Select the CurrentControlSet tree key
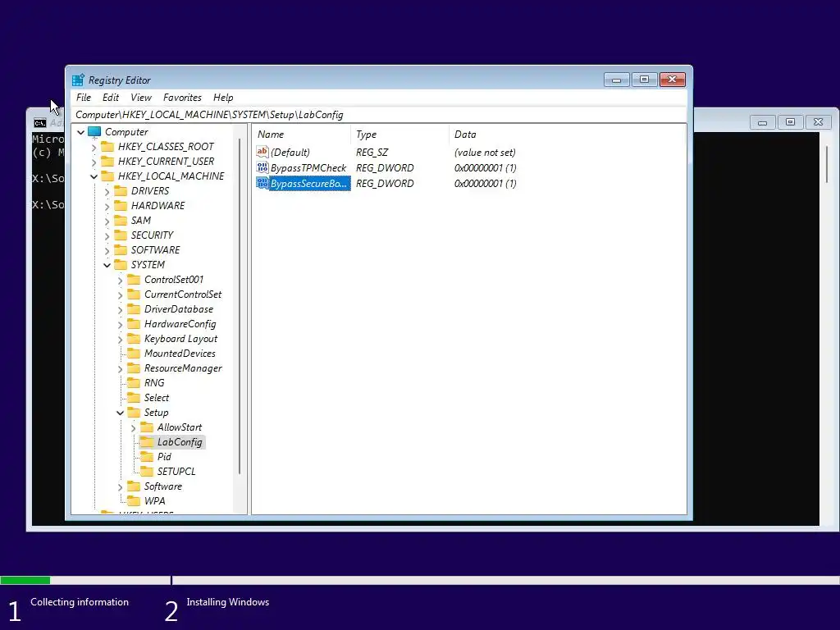 (x=183, y=294)
